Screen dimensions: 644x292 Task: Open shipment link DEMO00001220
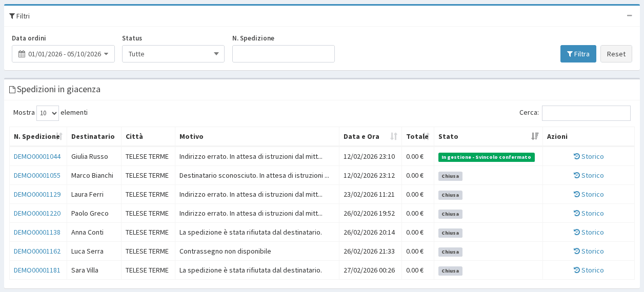point(37,213)
